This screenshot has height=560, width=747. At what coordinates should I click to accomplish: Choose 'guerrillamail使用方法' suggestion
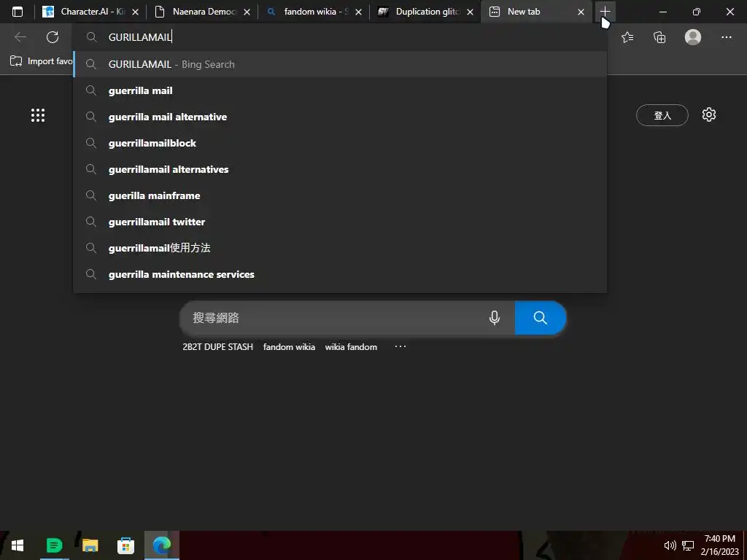340,248
